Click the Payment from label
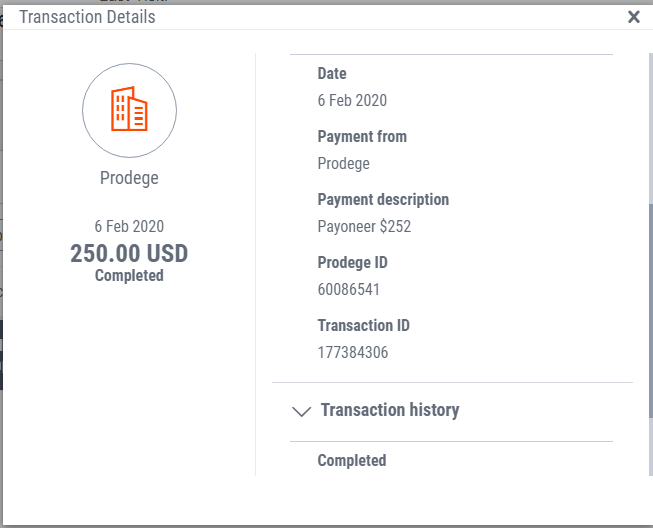 click(x=362, y=137)
